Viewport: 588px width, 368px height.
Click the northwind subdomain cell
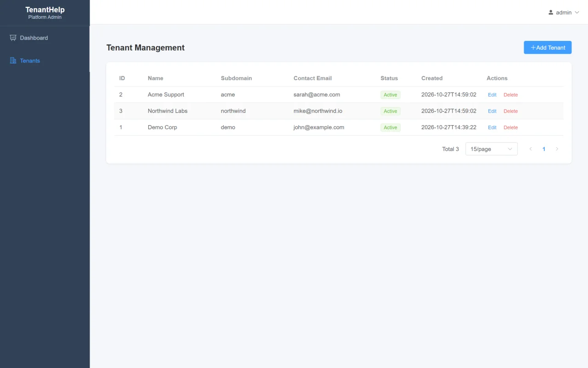point(233,111)
